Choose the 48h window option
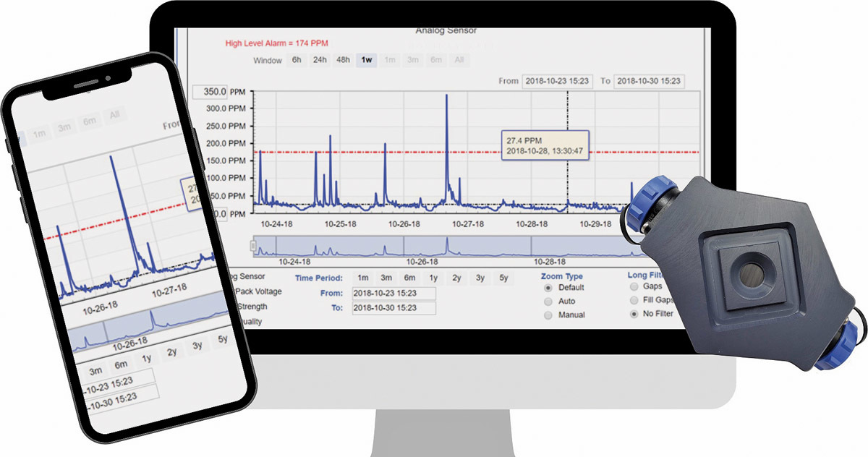 [343, 61]
